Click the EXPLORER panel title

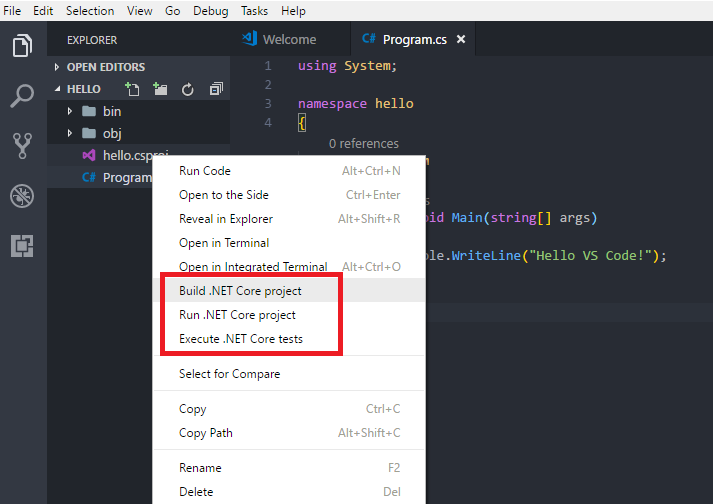click(x=92, y=40)
